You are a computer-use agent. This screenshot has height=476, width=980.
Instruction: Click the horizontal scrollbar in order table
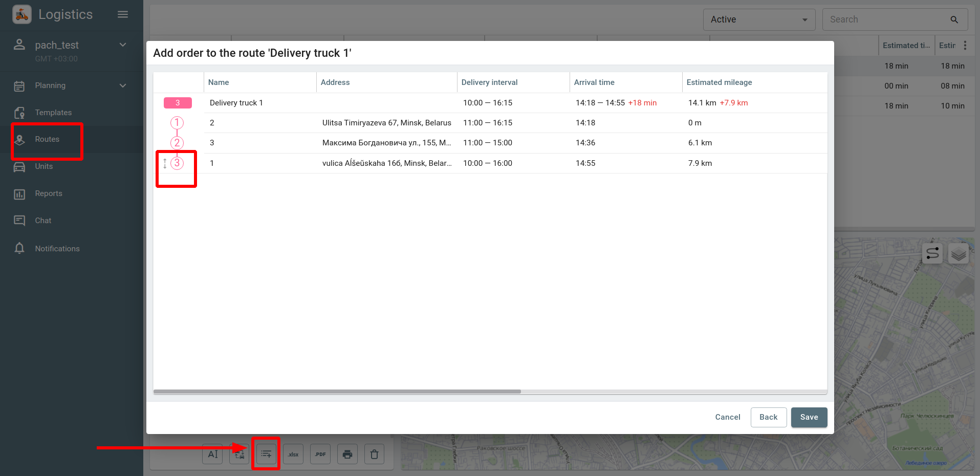pyautogui.click(x=337, y=392)
